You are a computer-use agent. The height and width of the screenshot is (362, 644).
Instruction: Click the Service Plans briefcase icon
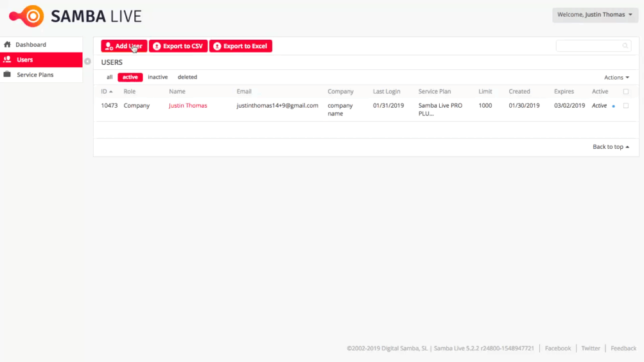[8, 74]
